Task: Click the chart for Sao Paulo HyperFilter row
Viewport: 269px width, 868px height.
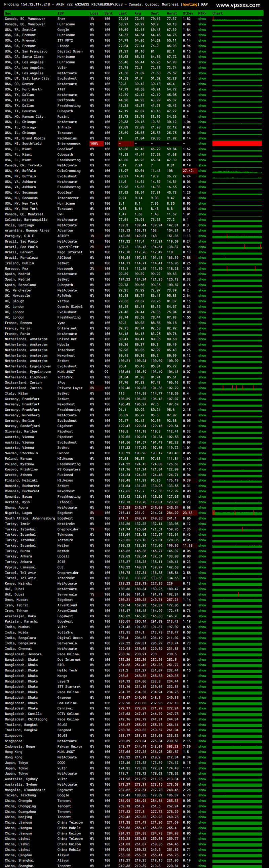Action: (x=237, y=247)
